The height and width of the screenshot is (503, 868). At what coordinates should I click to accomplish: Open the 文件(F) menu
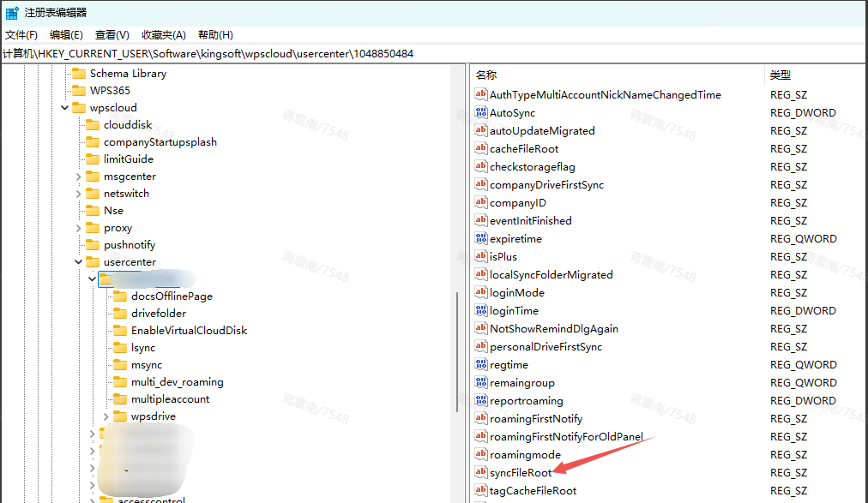(x=21, y=35)
